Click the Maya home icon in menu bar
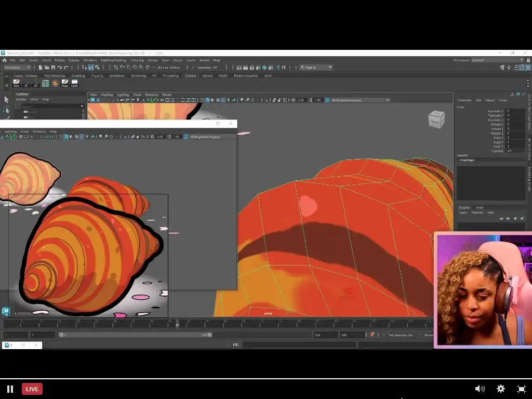Image resolution: width=532 pixels, height=399 pixels. click(x=4, y=60)
